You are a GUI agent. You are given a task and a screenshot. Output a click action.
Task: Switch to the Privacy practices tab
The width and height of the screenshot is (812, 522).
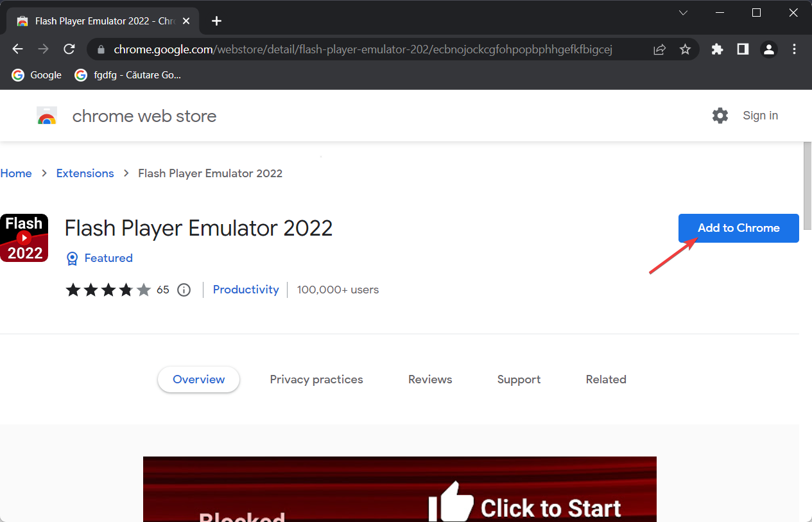[x=316, y=379]
